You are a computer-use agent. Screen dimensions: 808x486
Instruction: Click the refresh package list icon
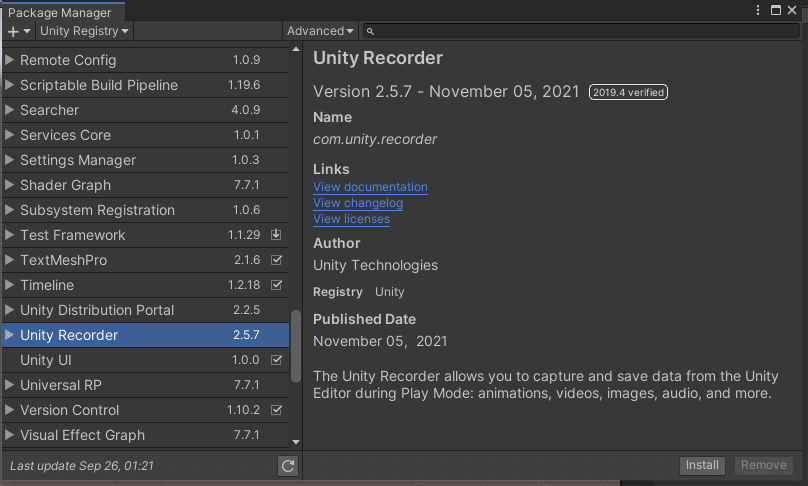[288, 466]
